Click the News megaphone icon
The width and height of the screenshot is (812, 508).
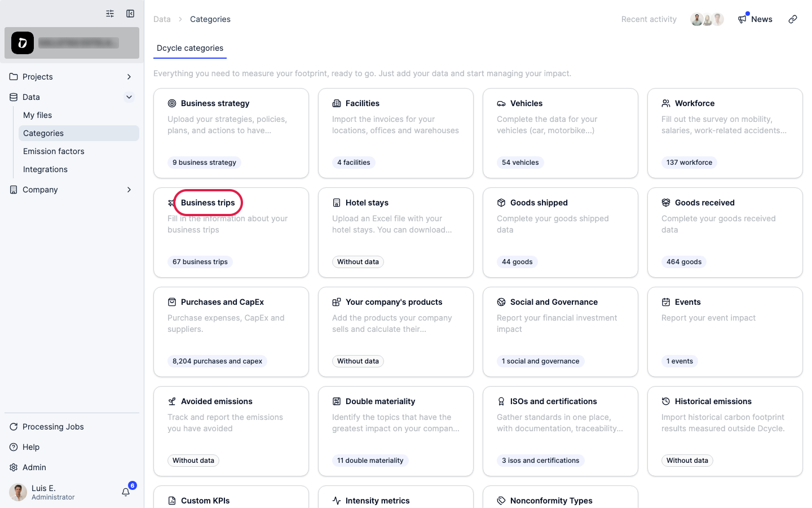coord(742,19)
